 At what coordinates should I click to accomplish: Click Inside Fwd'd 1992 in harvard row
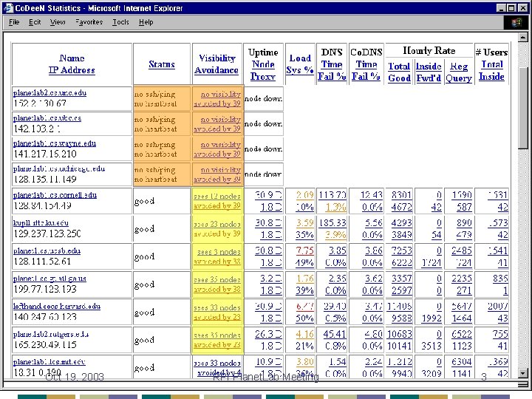coord(432,318)
